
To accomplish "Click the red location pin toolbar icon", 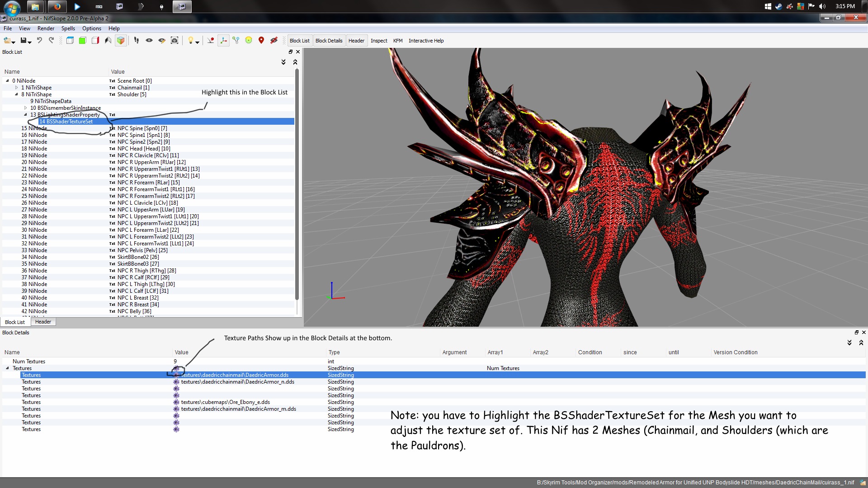I will click(x=261, y=40).
